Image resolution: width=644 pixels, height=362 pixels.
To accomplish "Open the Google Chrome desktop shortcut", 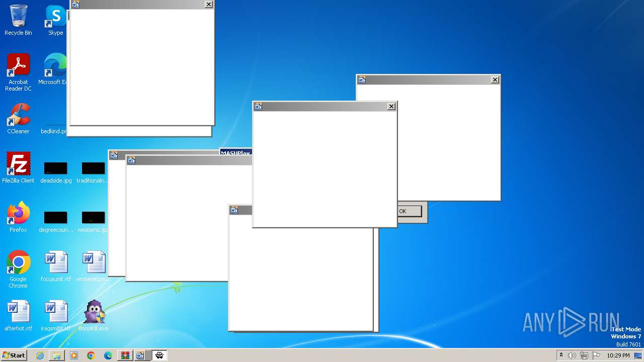I will 18,269.
